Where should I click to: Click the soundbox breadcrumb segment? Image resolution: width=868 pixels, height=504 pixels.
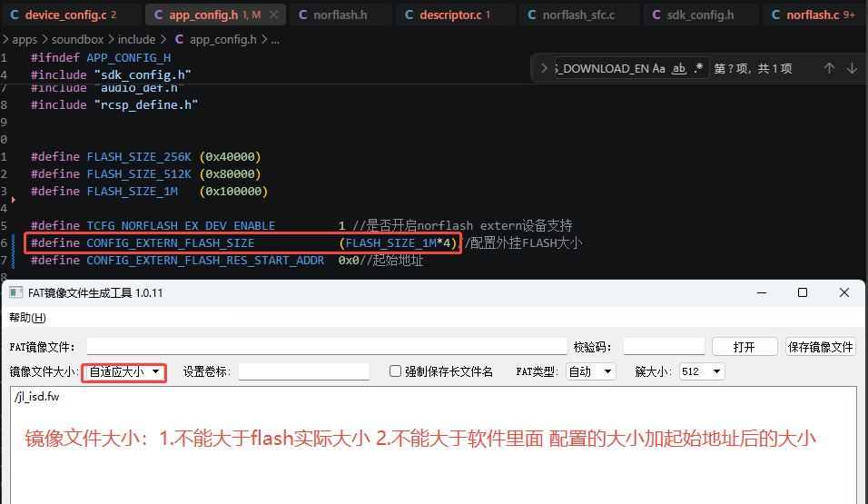click(77, 39)
